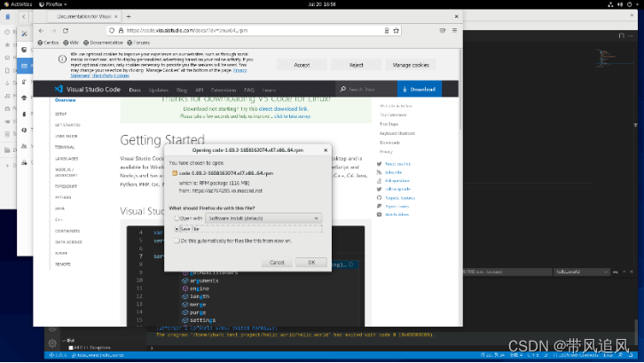
Task: Click the clock in the top bar
Action: (322, 4)
